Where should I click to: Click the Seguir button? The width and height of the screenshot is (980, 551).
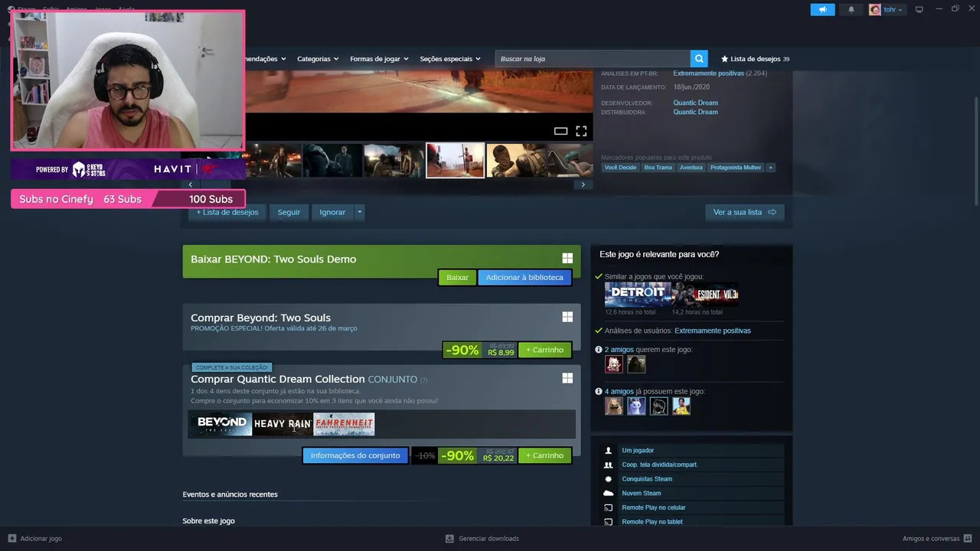coord(289,212)
